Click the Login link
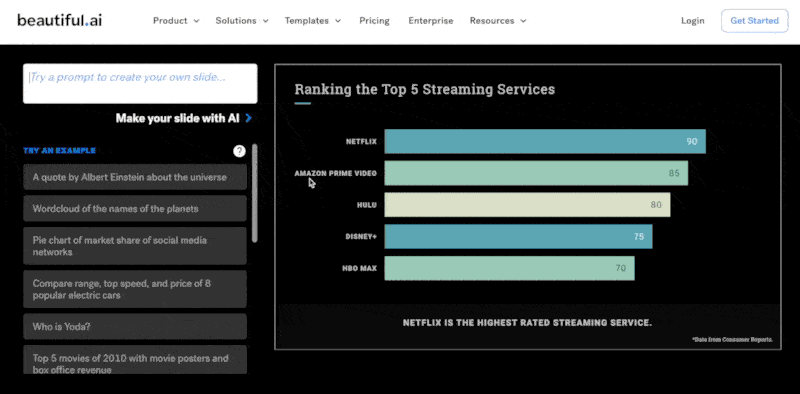This screenshot has width=800, height=394. 692,21
